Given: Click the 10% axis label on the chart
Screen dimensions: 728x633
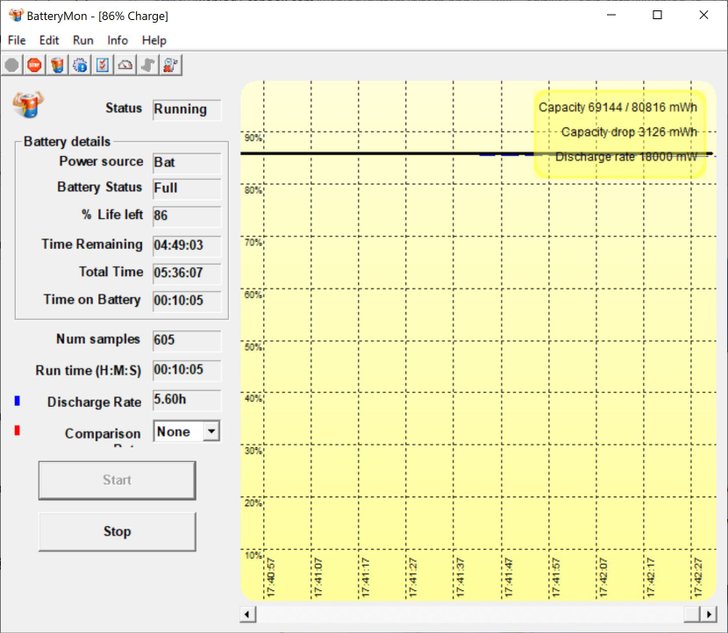Looking at the screenshot, I should (x=253, y=555).
